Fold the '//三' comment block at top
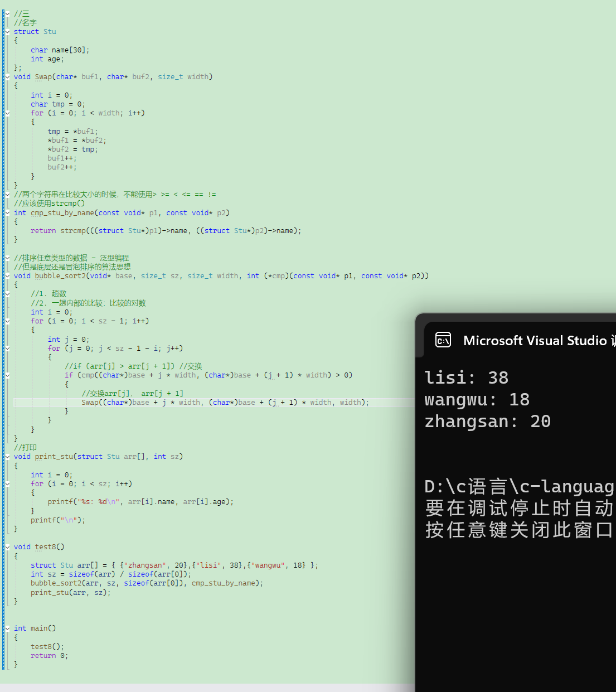 click(8, 13)
